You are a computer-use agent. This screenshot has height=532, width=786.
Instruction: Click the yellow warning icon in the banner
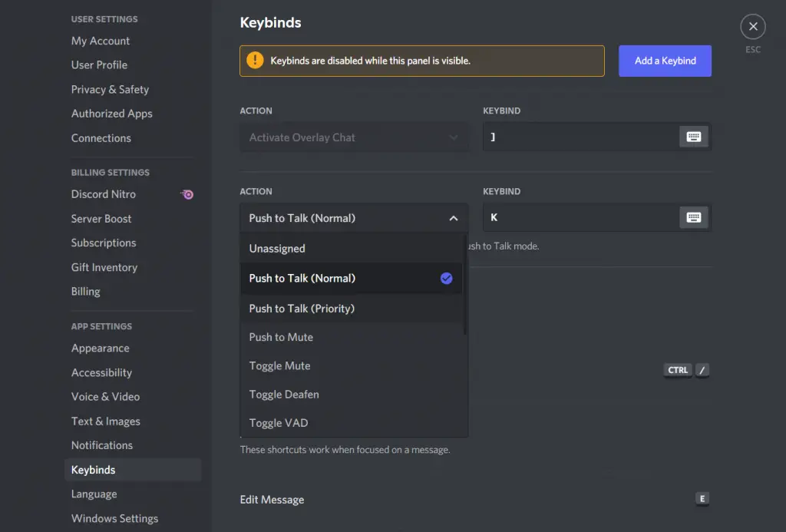[x=255, y=61]
